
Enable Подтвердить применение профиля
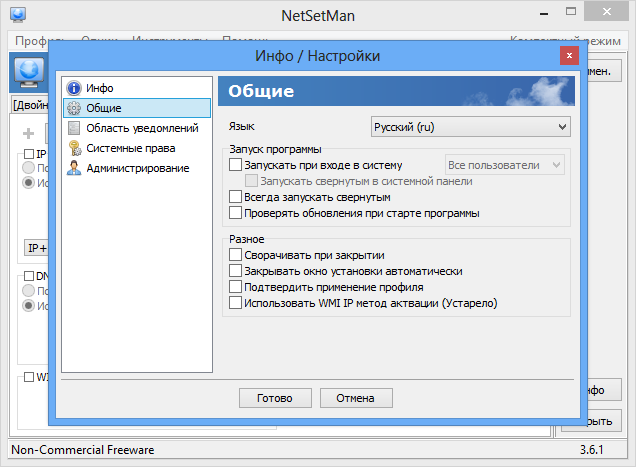pyautogui.click(x=235, y=287)
